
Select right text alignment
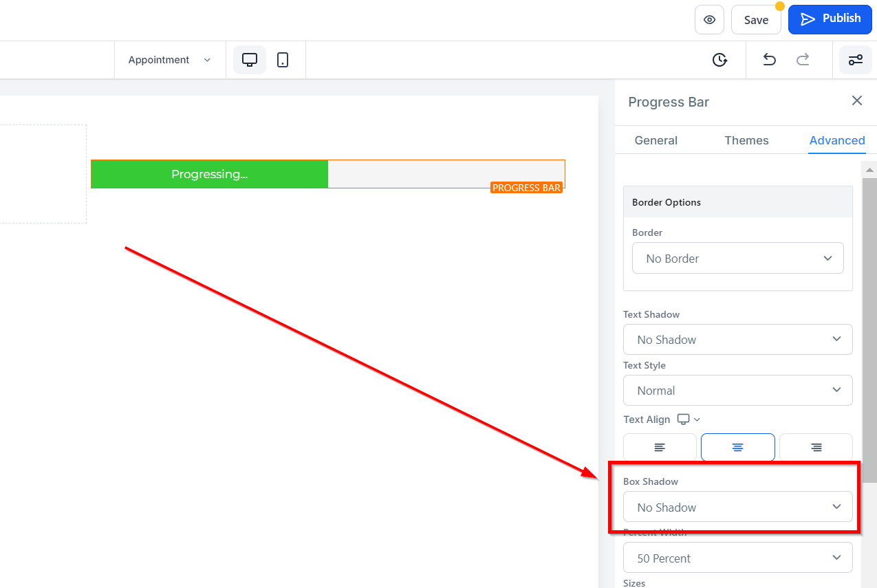point(816,447)
